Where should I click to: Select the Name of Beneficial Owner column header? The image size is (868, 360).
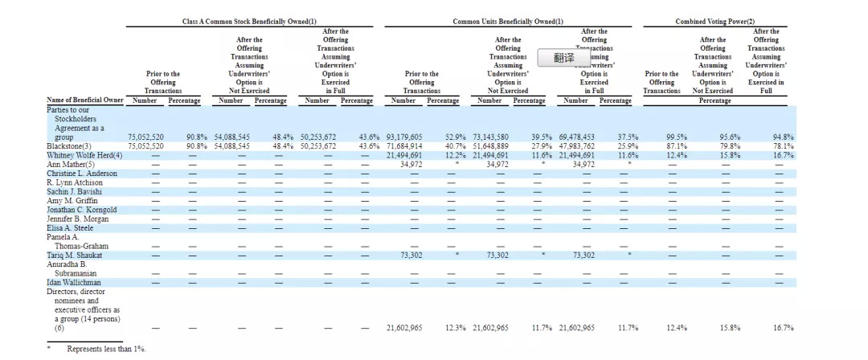[x=85, y=100]
